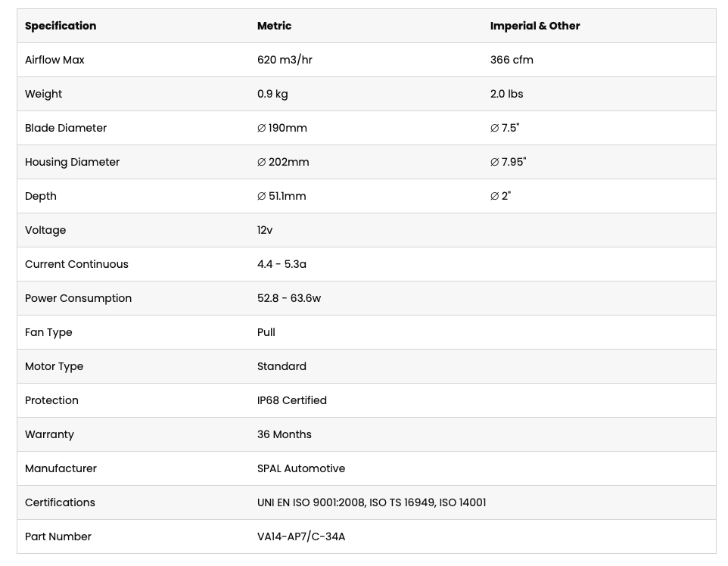Click the IP68 Certified text
This screenshot has width=728, height=566.
pyautogui.click(x=292, y=400)
